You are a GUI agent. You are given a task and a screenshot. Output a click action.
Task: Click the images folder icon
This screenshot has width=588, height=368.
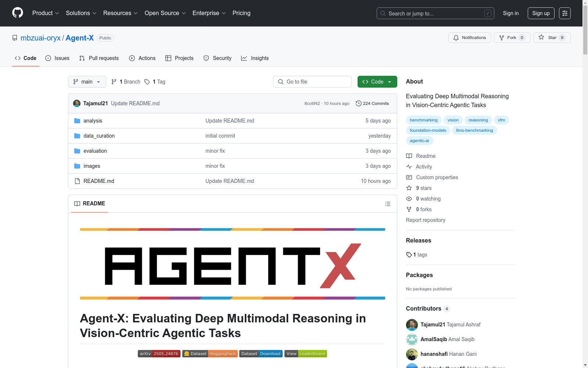click(x=77, y=166)
